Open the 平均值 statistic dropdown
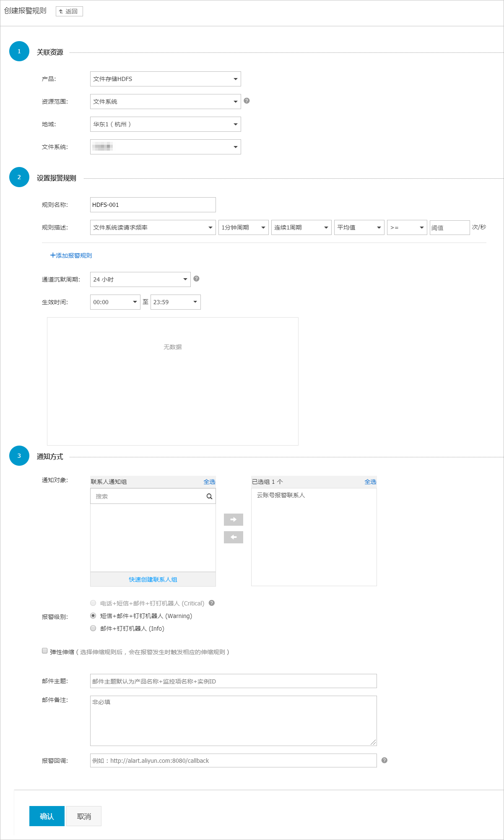Image resolution: width=504 pixels, height=840 pixels. (x=359, y=227)
